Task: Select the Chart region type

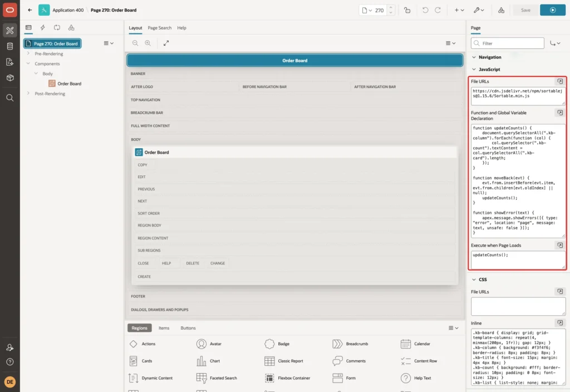Action: tap(208, 361)
